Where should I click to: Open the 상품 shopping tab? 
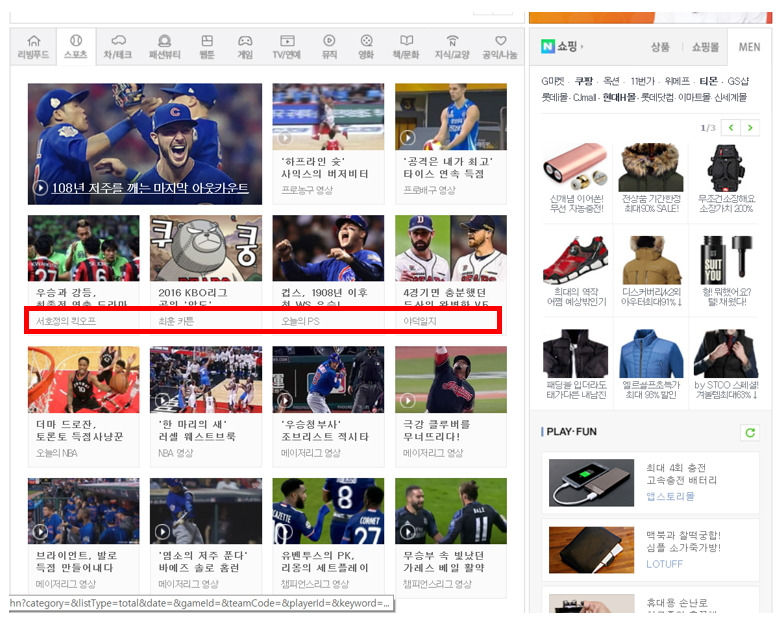tap(660, 47)
